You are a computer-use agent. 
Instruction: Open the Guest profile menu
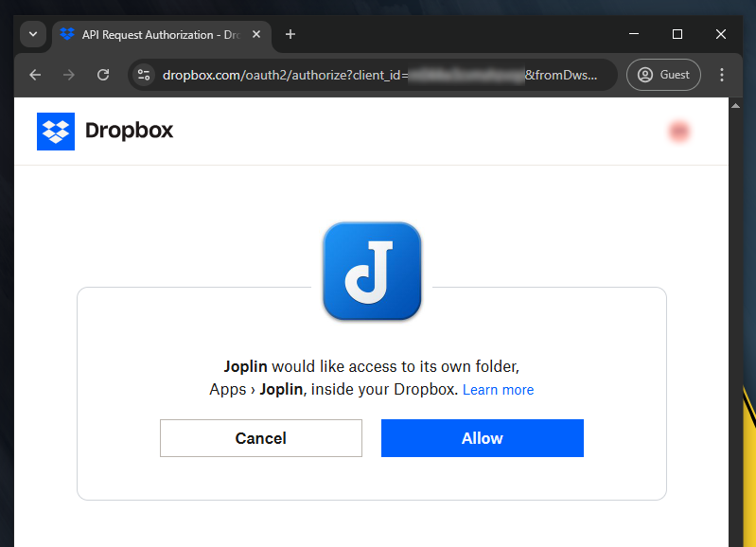[x=663, y=75]
